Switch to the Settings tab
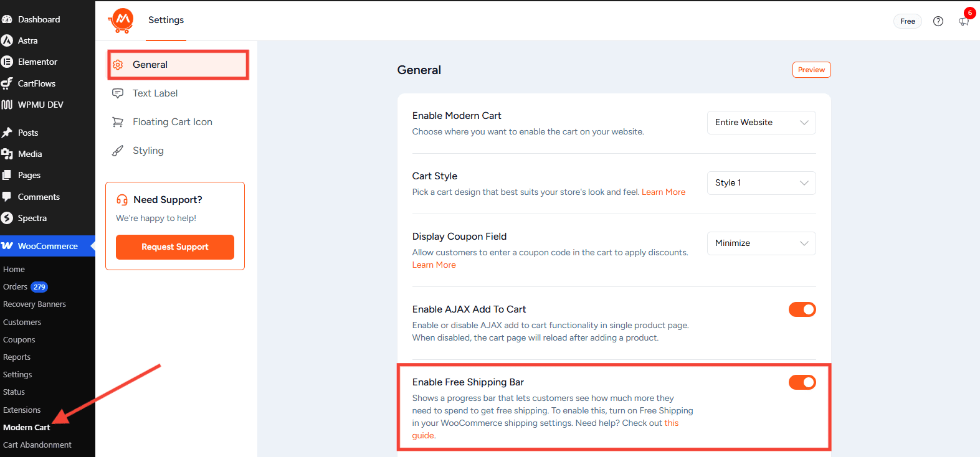The image size is (980, 457). click(166, 20)
